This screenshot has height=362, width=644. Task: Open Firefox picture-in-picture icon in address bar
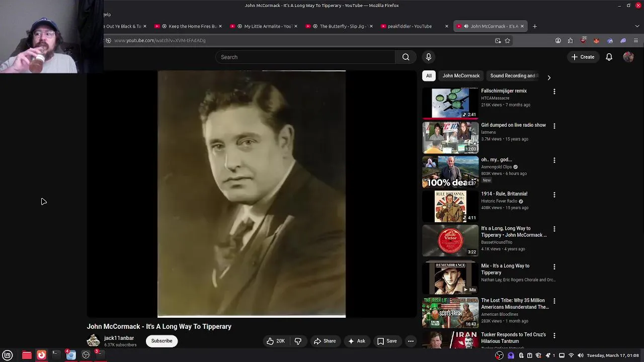point(498,41)
